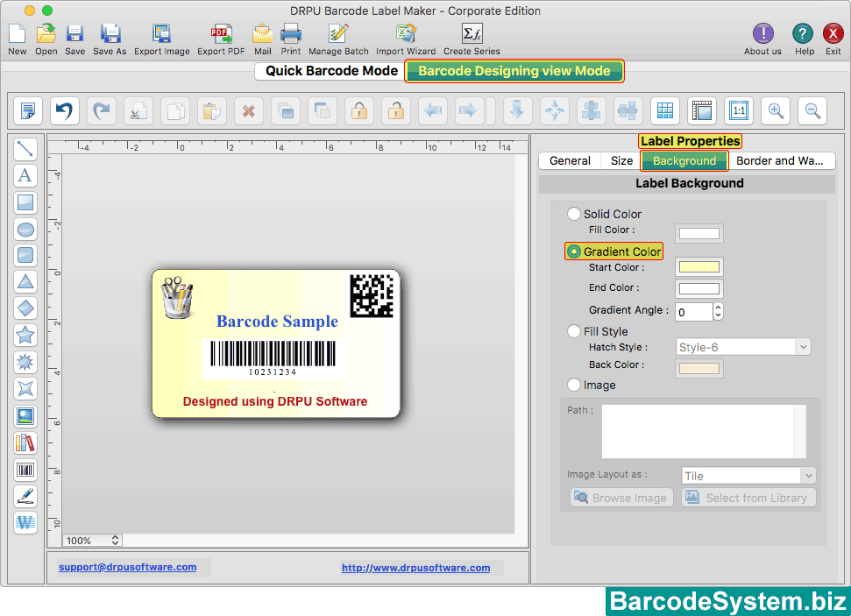Zoom out of the canvas
The width and height of the screenshot is (851, 616).
pyautogui.click(x=812, y=111)
